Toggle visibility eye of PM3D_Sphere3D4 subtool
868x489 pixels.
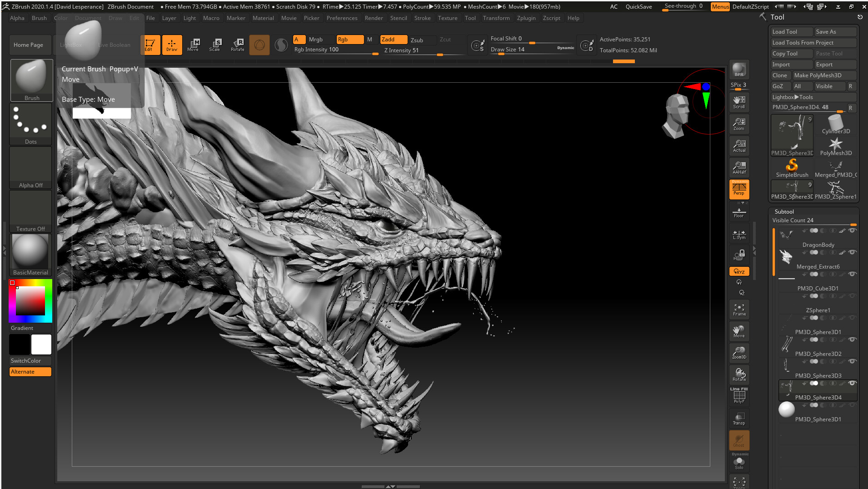coord(853,383)
